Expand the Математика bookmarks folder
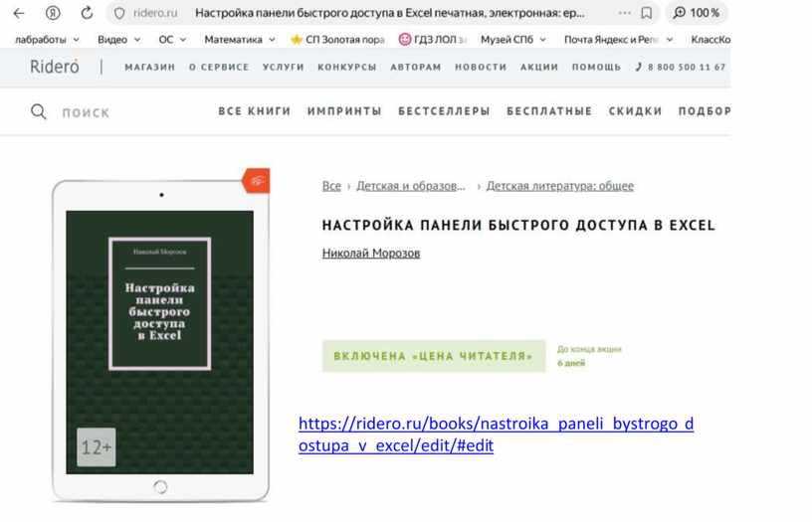 pyautogui.click(x=240, y=40)
